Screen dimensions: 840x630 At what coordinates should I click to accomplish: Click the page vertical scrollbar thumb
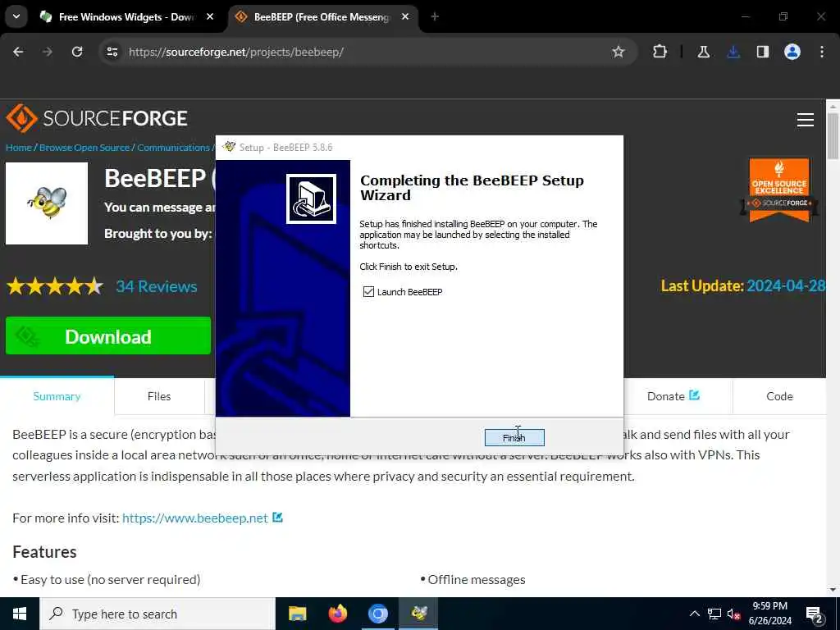click(833, 136)
